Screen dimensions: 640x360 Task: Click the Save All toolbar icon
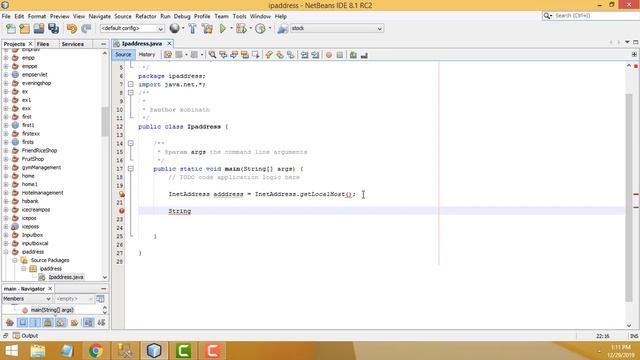click(x=53, y=29)
